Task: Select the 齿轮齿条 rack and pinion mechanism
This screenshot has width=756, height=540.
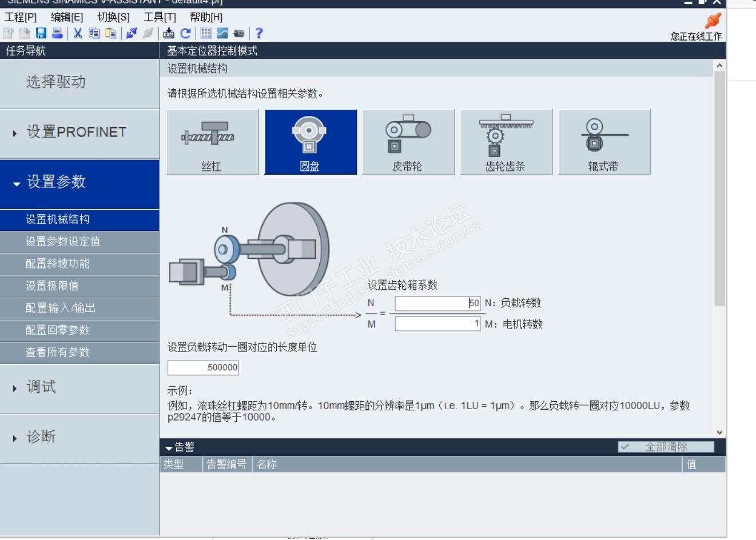Action: pos(506,142)
